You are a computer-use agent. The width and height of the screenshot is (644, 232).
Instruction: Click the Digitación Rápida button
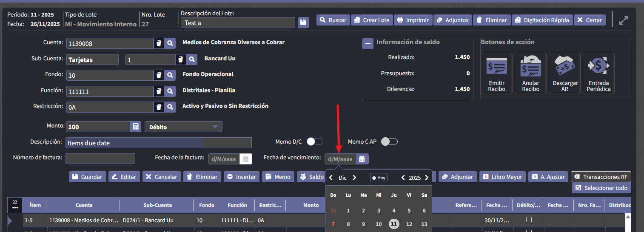point(541,20)
